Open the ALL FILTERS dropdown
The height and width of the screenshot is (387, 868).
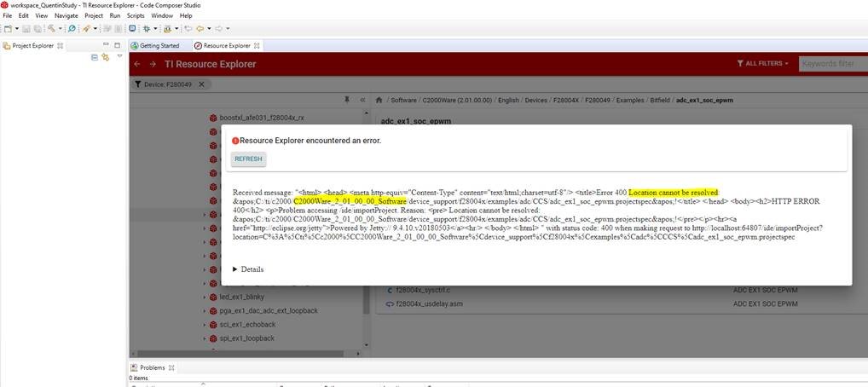click(x=762, y=64)
